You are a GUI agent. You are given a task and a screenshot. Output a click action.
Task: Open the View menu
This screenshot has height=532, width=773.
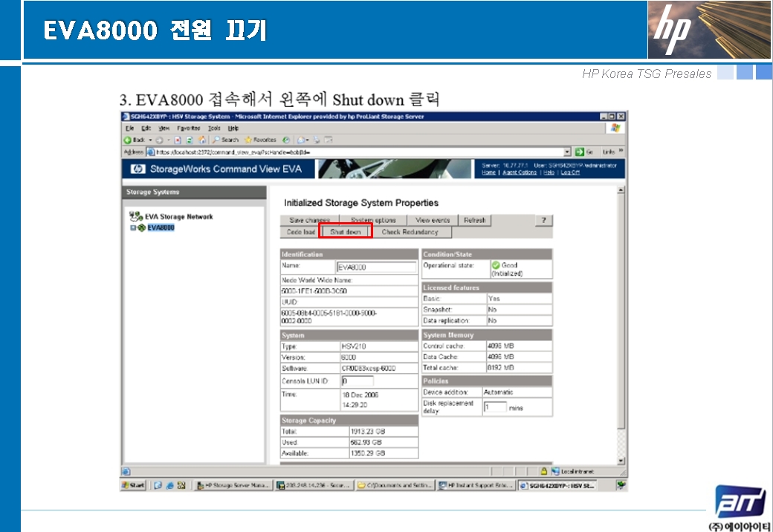pos(164,128)
